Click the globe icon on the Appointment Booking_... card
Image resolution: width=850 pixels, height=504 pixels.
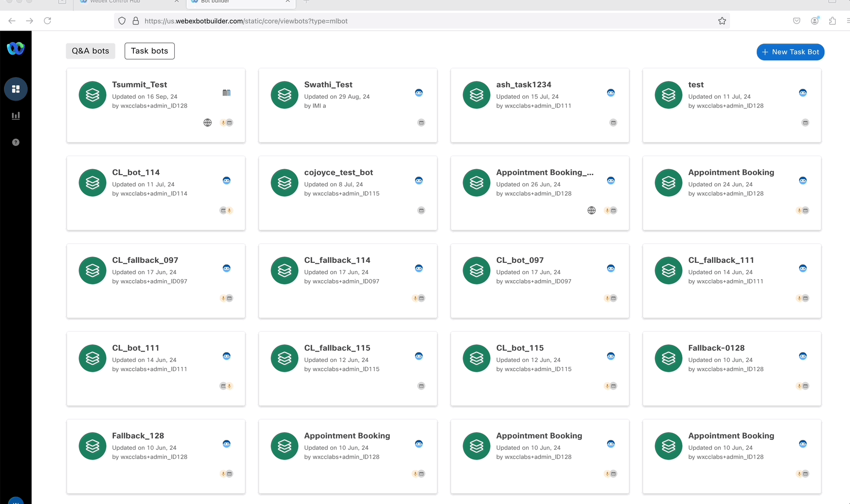(591, 211)
